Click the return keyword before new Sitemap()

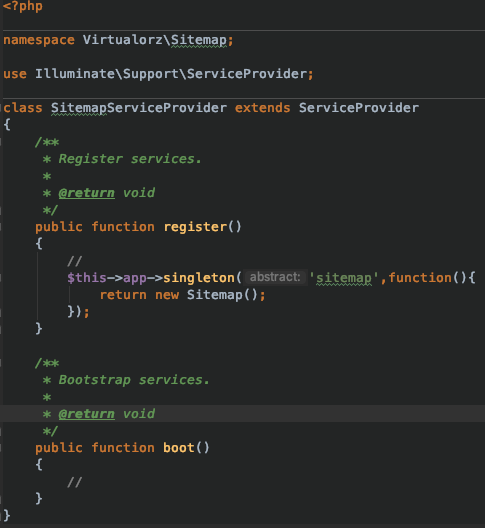tap(123, 295)
